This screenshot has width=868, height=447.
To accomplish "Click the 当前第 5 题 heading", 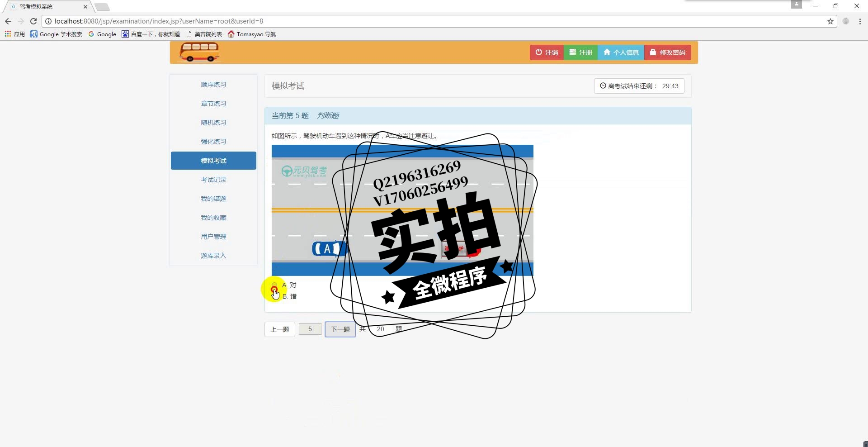I will tap(290, 116).
